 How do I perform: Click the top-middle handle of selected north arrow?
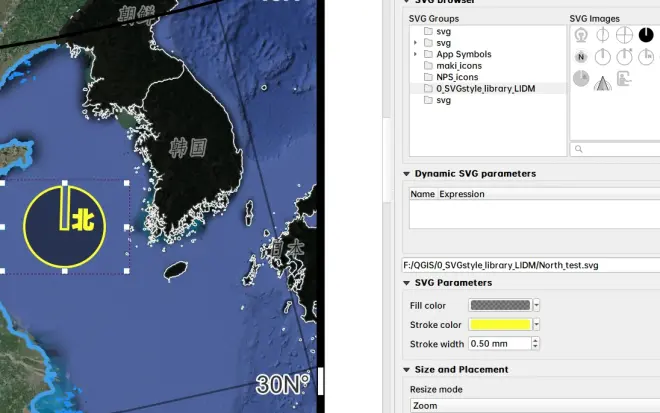point(64,183)
